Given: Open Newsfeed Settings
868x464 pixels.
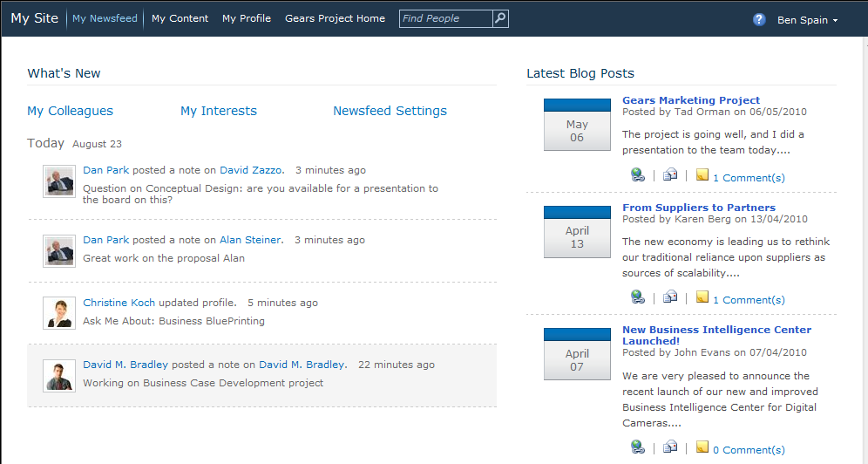Looking at the screenshot, I should [x=390, y=111].
